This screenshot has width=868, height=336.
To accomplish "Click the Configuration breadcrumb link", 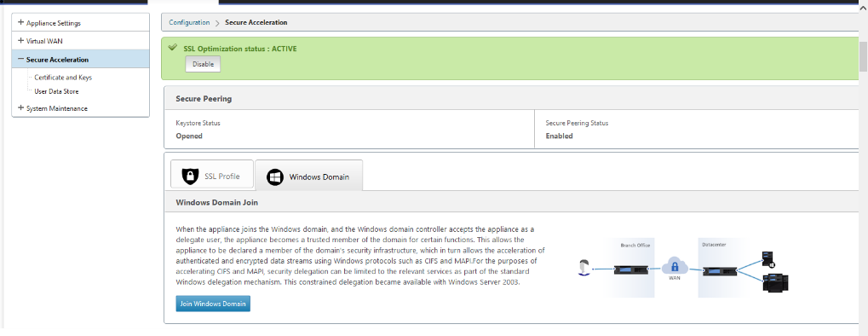I will 189,23.
